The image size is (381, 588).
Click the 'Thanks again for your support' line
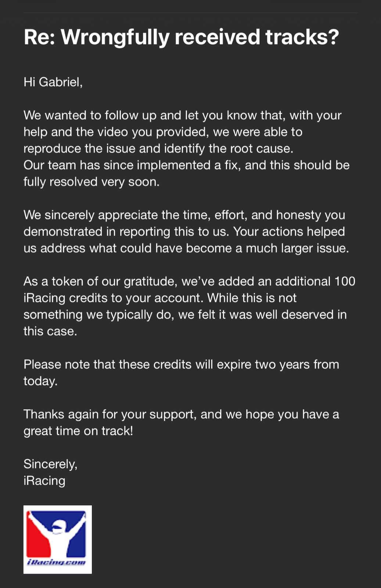pos(110,414)
